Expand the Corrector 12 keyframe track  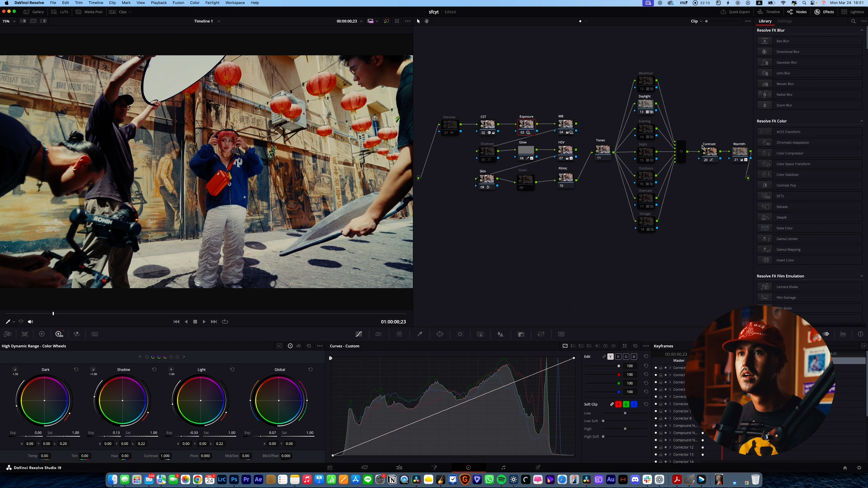pos(670,447)
